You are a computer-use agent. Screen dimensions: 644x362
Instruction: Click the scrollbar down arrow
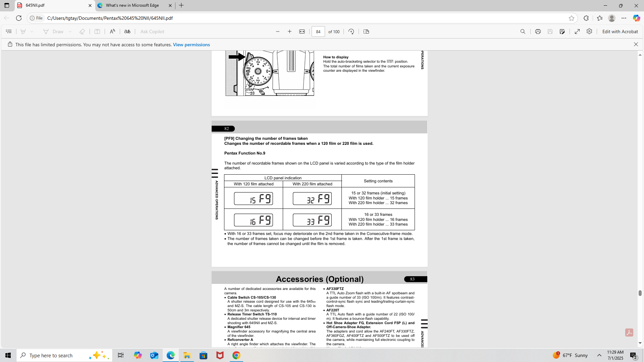pyautogui.click(x=640, y=343)
